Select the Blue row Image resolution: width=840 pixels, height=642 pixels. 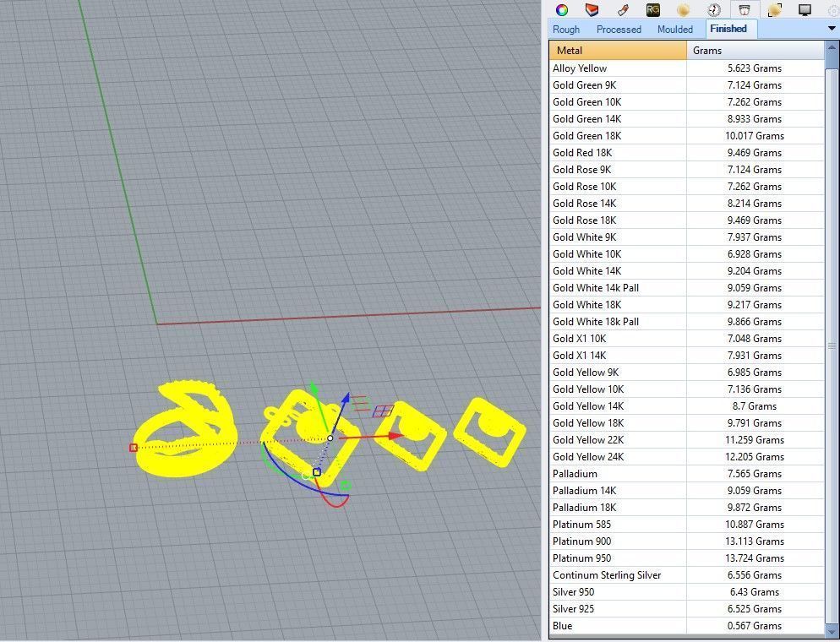pos(686,625)
